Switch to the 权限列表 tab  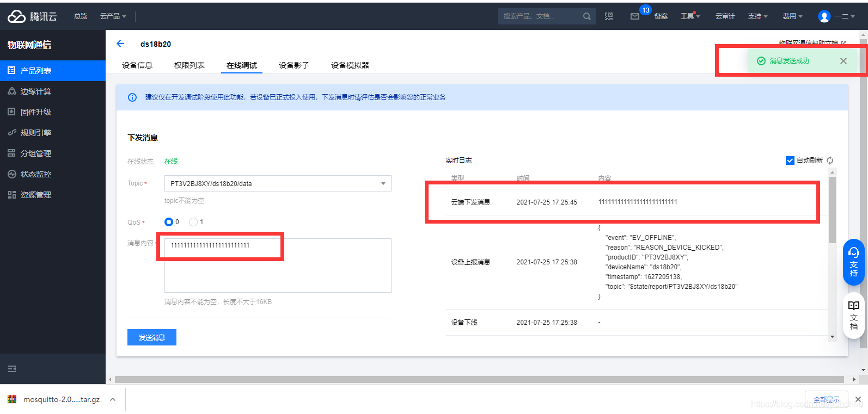click(x=190, y=65)
